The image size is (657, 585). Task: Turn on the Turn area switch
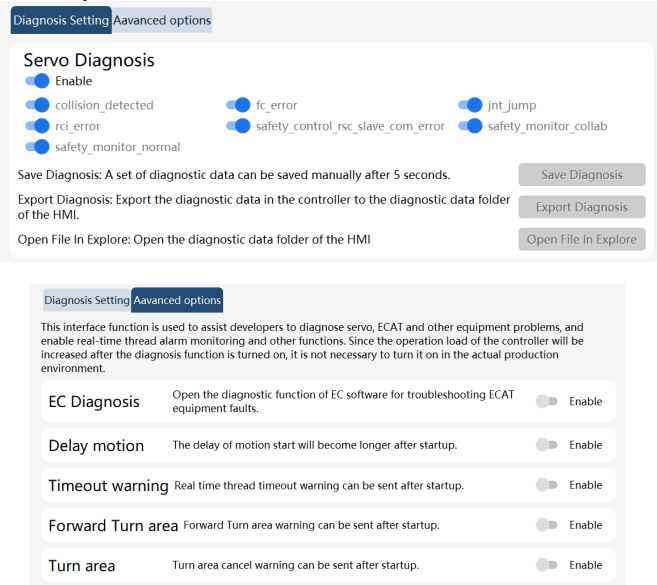[x=547, y=565]
